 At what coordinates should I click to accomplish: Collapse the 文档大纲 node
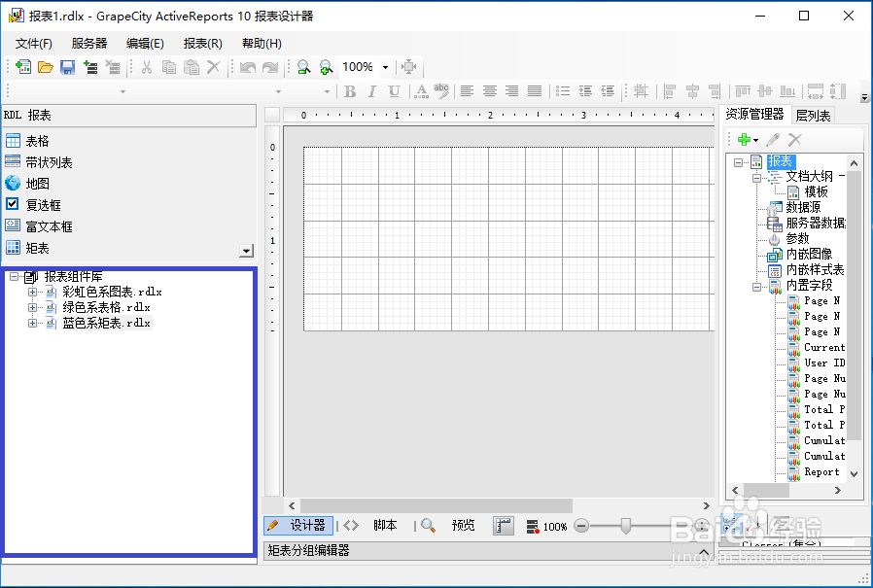click(756, 178)
